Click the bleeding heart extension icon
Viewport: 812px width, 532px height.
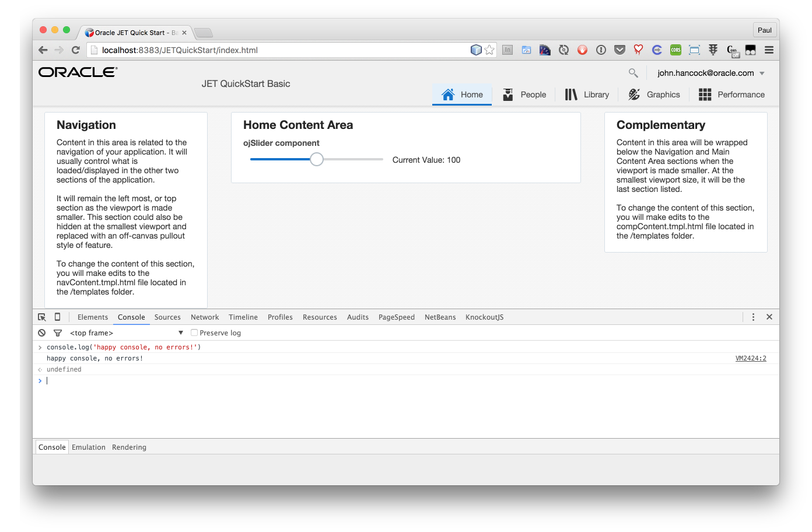[x=638, y=50]
